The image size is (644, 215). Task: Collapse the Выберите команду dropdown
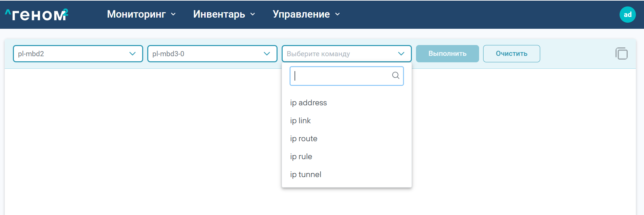pos(401,54)
